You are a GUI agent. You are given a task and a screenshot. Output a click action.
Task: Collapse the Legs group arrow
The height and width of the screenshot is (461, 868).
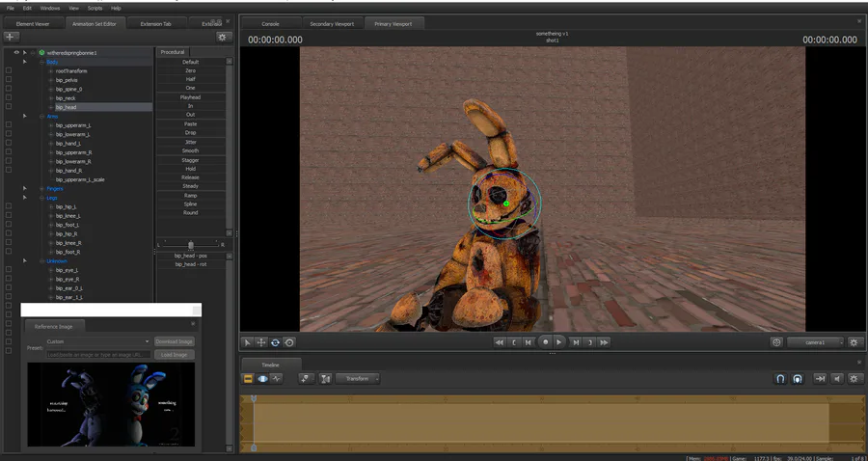(x=25, y=197)
